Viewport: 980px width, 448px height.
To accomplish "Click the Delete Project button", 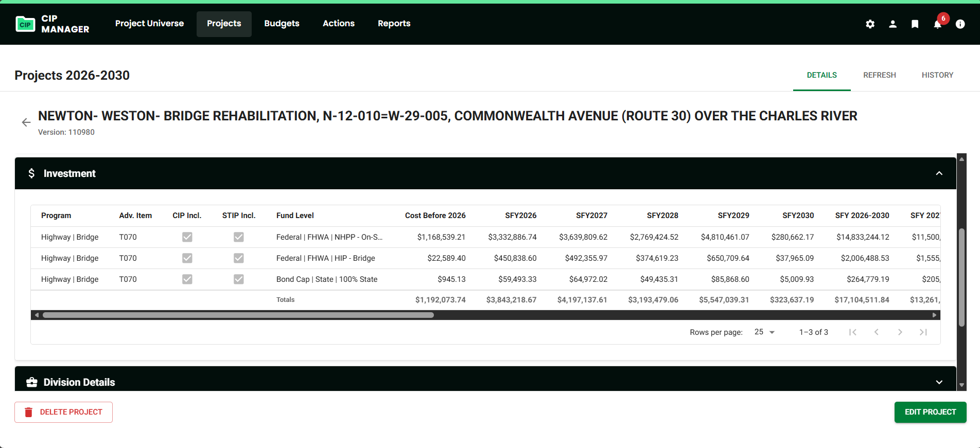I will [63, 412].
